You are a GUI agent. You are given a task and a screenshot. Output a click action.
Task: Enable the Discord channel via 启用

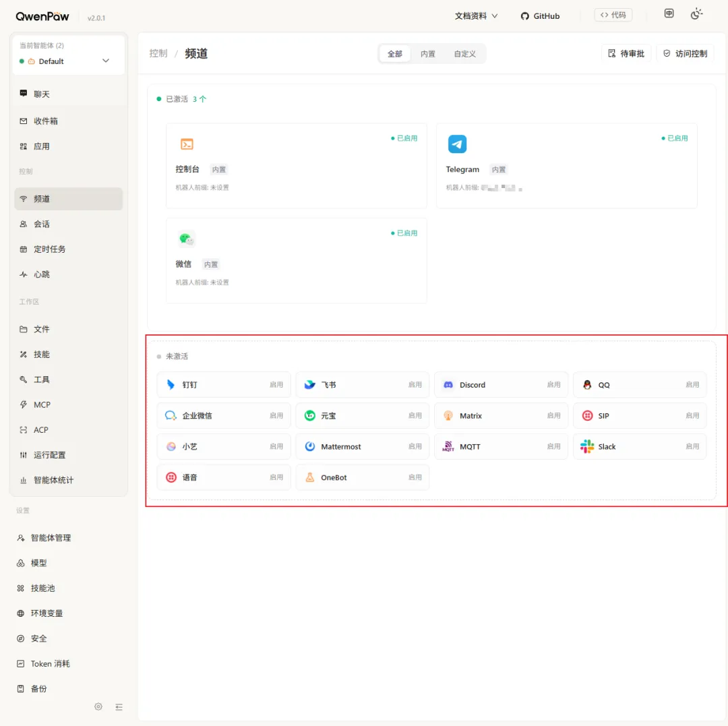(553, 384)
